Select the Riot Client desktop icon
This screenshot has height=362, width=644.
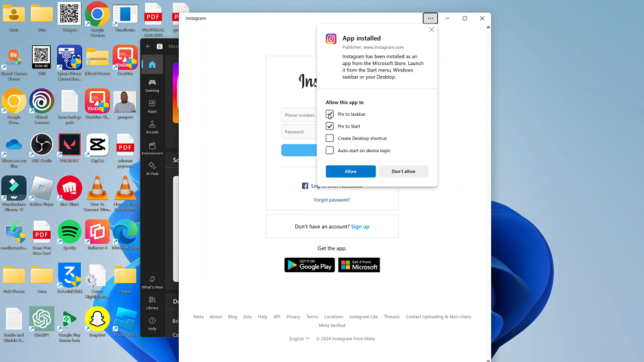tap(69, 191)
